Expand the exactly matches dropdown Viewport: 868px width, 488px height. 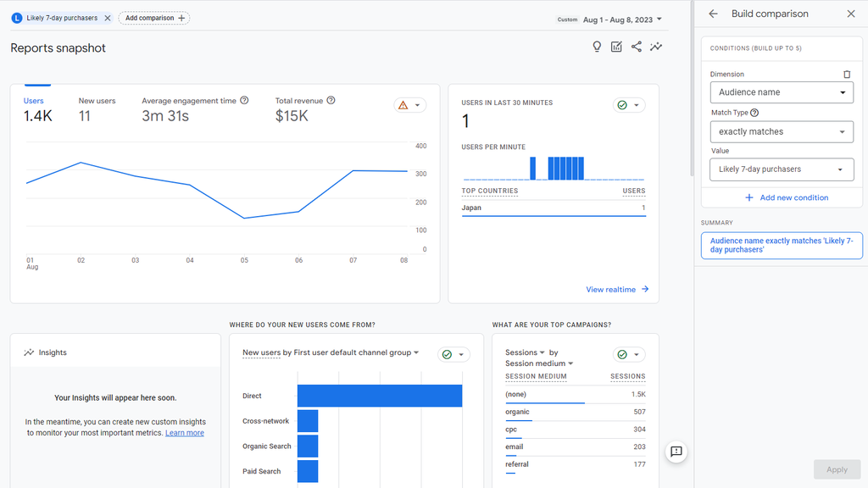point(782,131)
